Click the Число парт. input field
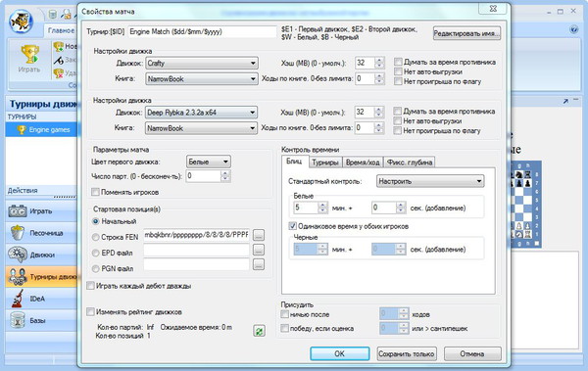This screenshot has height=371, width=588. 204,176
